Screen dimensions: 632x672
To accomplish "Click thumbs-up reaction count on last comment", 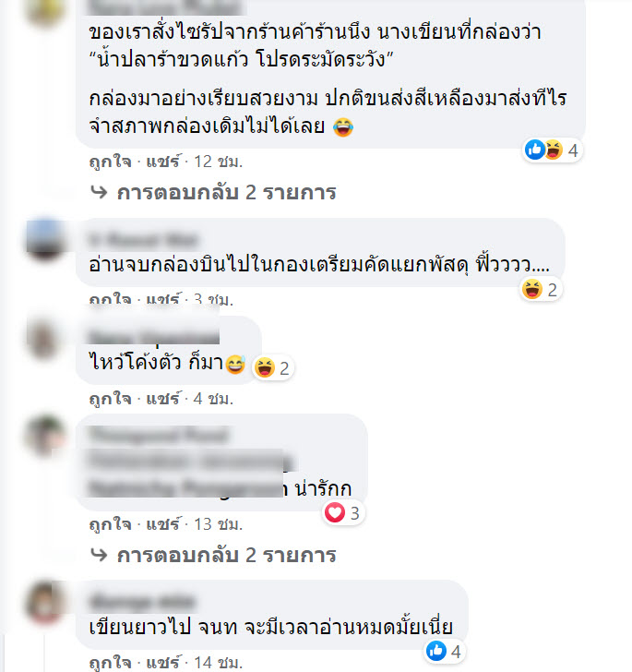I will point(445,652).
